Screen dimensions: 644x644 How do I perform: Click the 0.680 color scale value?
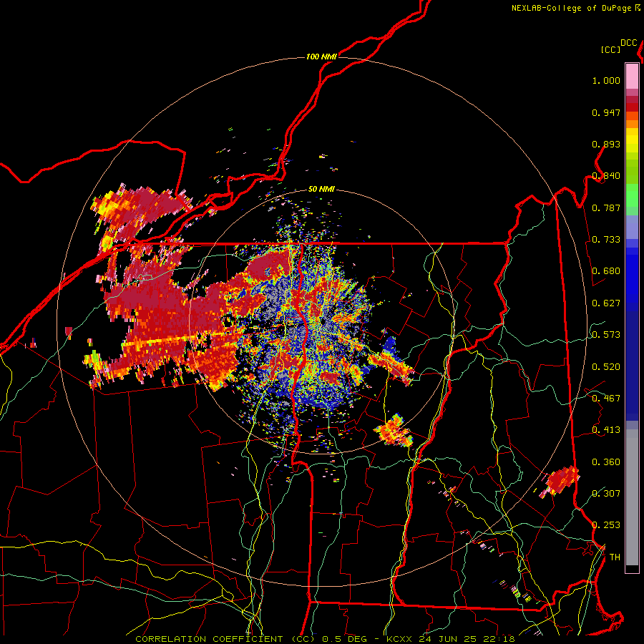point(606,271)
